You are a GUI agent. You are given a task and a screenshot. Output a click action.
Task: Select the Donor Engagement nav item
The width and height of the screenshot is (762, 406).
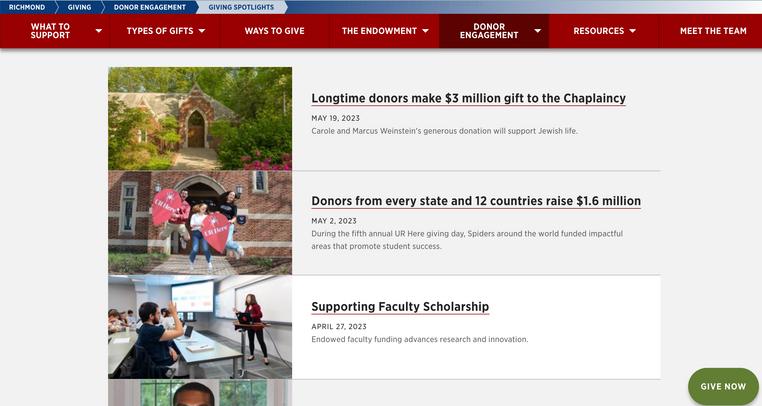[489, 31]
